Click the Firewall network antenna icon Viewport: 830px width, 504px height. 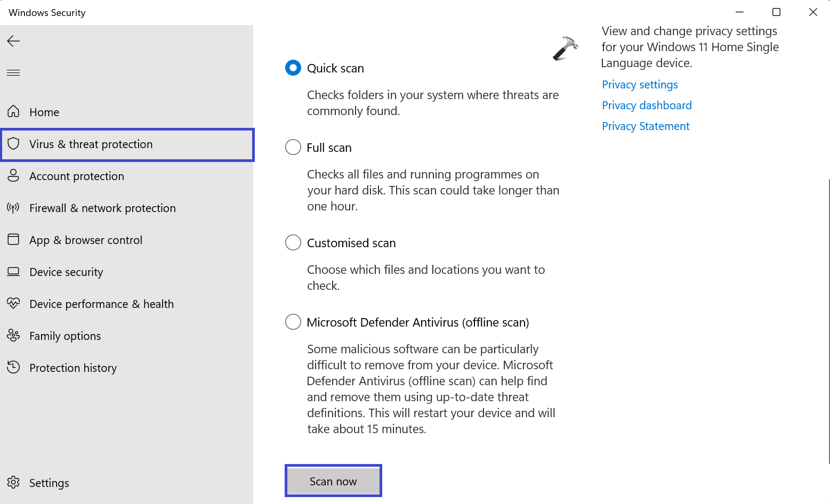click(x=13, y=207)
